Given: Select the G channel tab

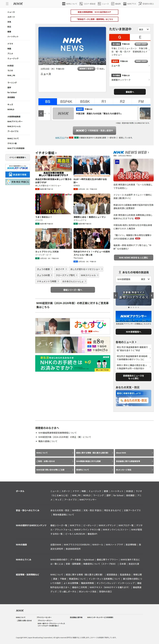Looking at the screenshot, I should [x=120, y=37].
